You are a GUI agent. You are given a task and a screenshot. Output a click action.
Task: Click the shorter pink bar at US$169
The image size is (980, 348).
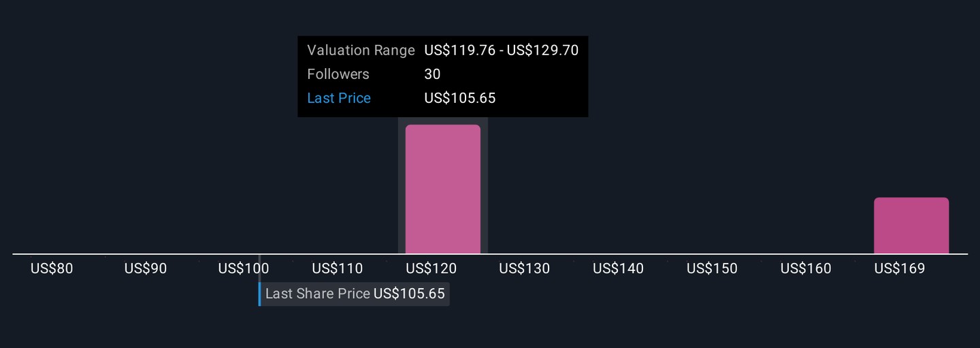[x=911, y=225]
